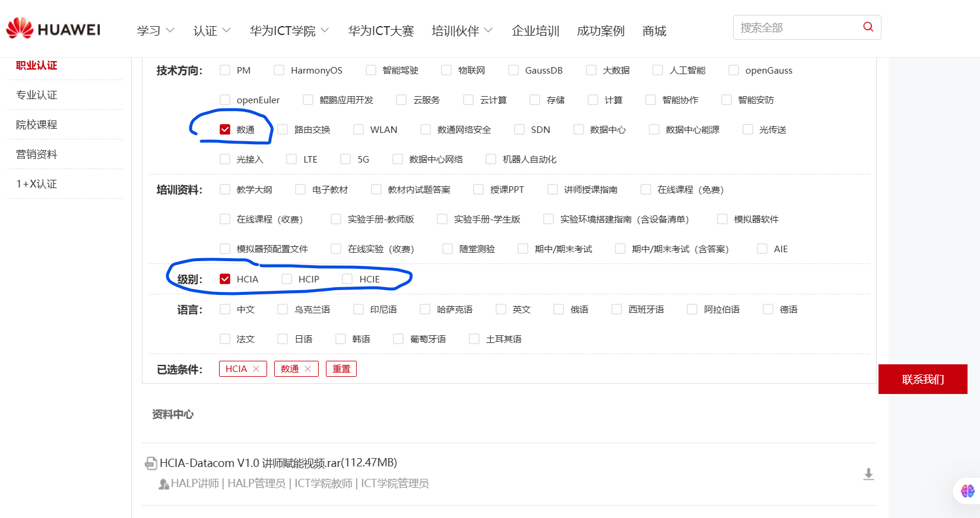Check the HCIE level checkbox

point(347,279)
